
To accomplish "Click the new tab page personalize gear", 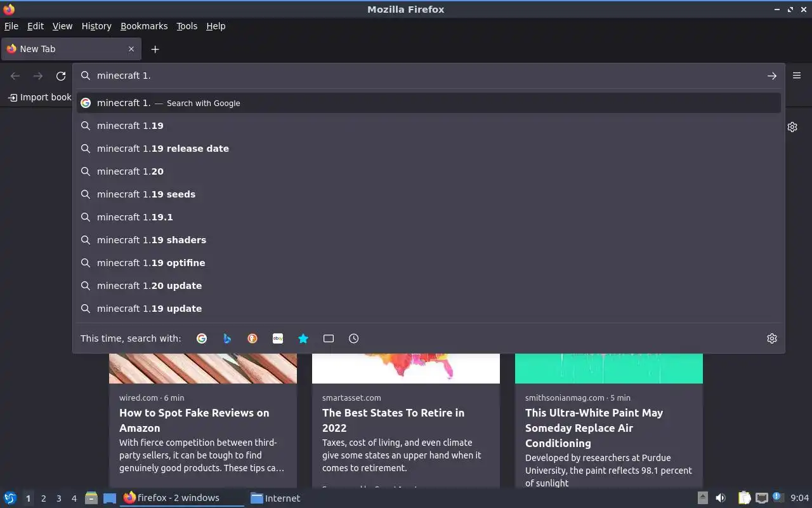I will click(x=792, y=127).
